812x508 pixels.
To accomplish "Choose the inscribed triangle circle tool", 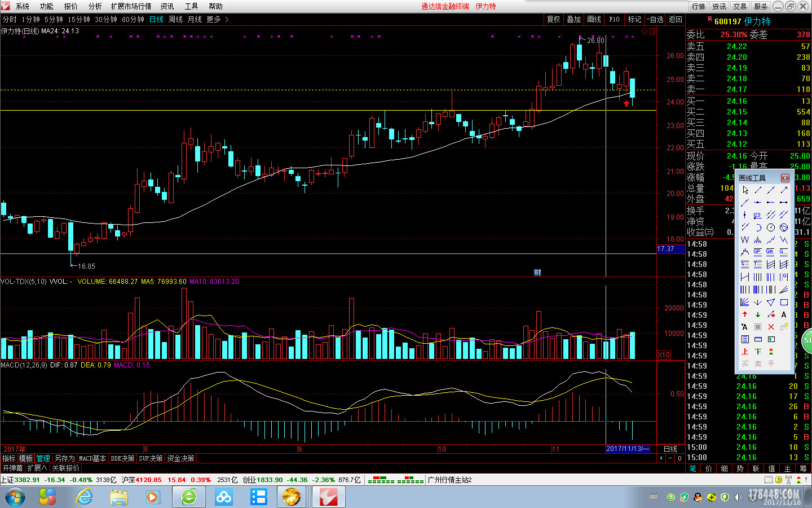I will click(784, 227).
